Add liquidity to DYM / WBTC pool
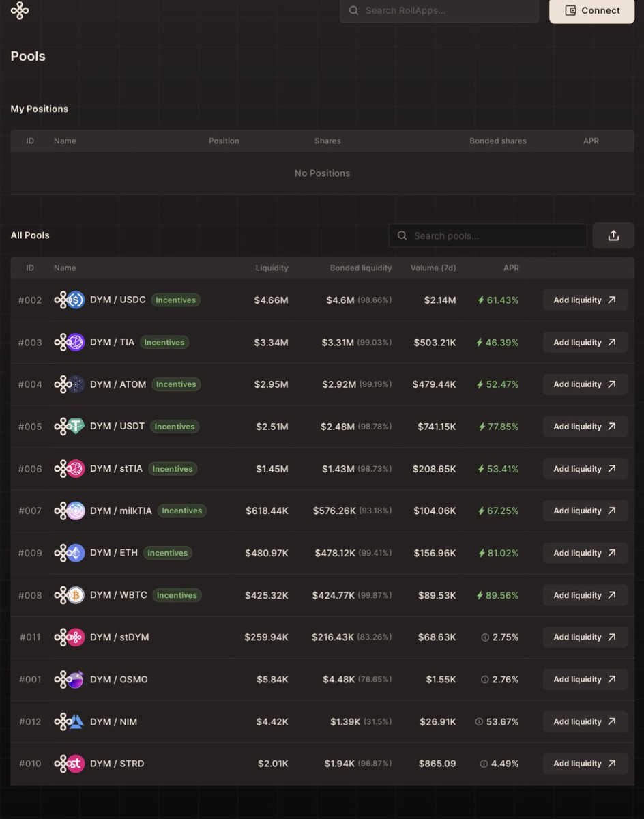The height and width of the screenshot is (819, 644). tap(585, 595)
